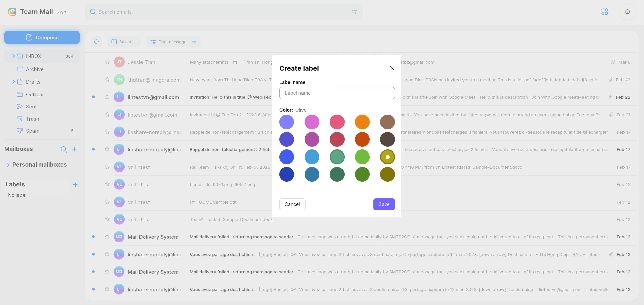Screen dimensions: 644x305
Task: Select the selected olive color swatch
Action: (388, 157)
